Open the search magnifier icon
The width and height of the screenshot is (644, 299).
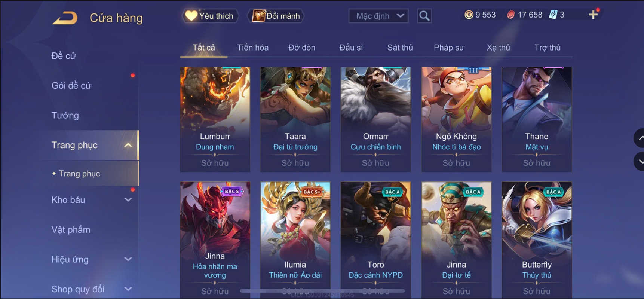pos(424,16)
